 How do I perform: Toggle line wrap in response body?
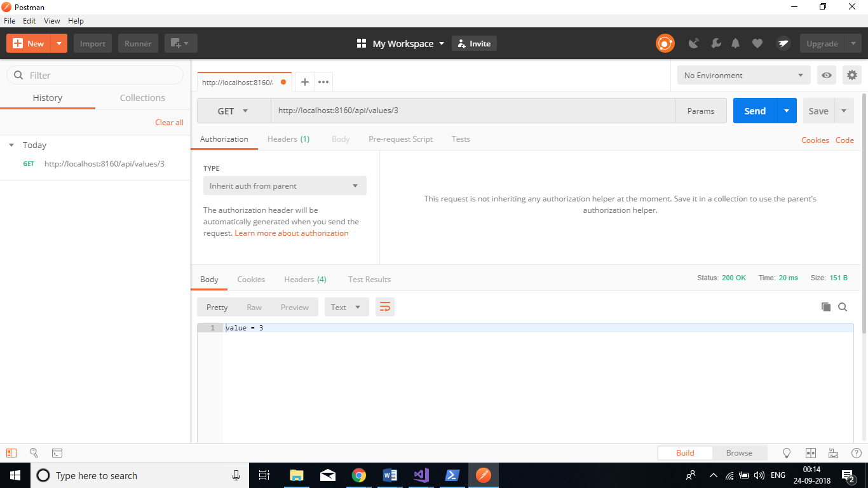(384, 307)
